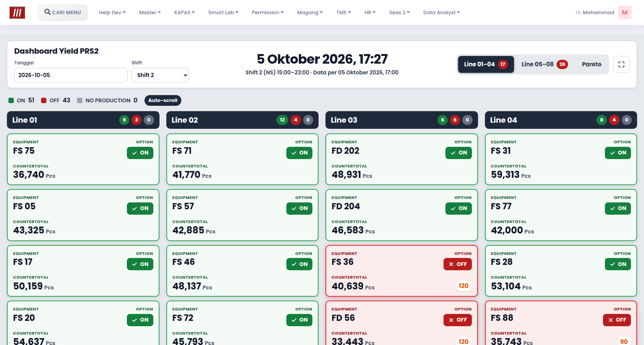644x345 pixels.
Task: Click the fullscreen expand icon
Action: (621, 64)
